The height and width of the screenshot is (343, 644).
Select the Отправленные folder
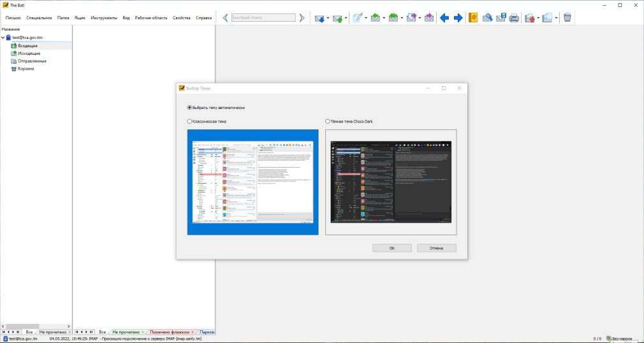click(32, 61)
